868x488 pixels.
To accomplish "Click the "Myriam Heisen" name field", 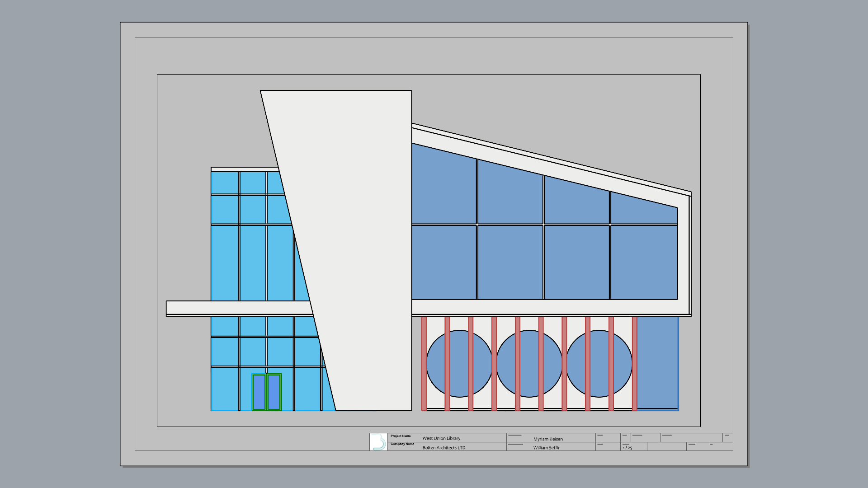I will (x=548, y=439).
